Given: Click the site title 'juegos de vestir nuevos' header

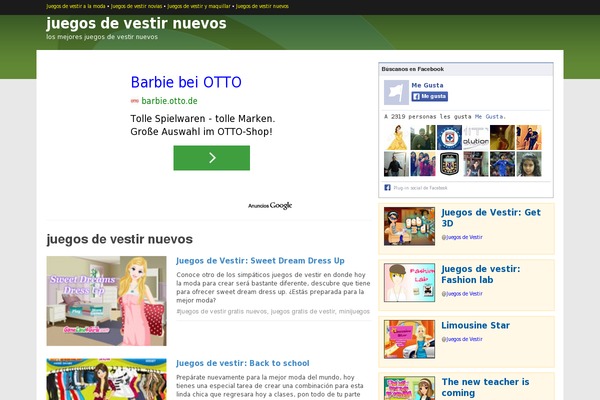Looking at the screenshot, I should click(x=136, y=24).
